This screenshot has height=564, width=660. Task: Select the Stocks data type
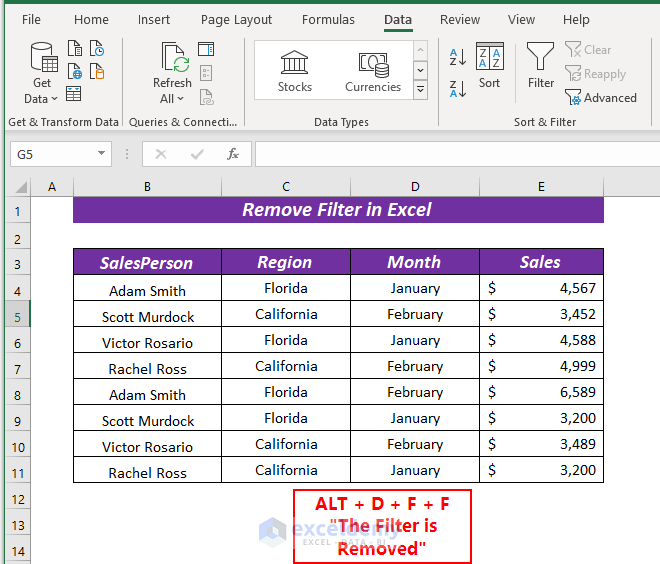point(295,71)
